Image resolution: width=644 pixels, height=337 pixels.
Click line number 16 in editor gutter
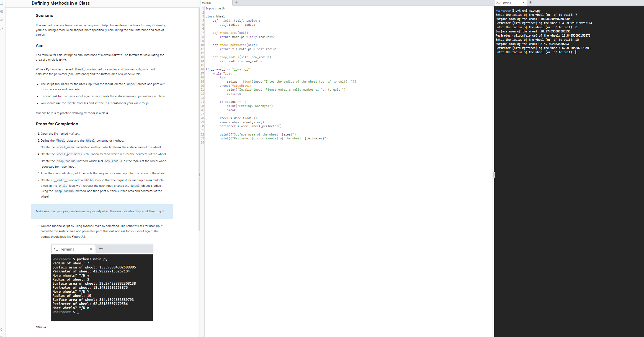click(x=202, y=69)
